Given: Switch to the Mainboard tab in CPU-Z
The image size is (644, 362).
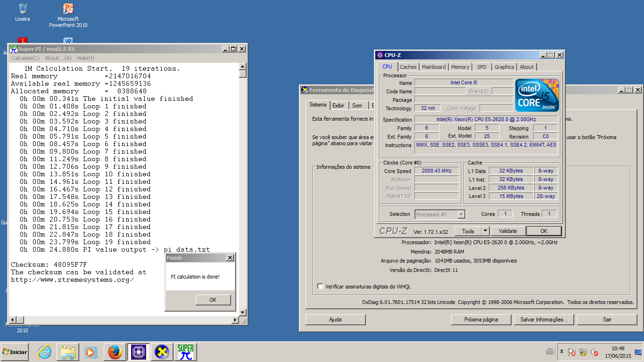Looking at the screenshot, I should coord(434,67).
